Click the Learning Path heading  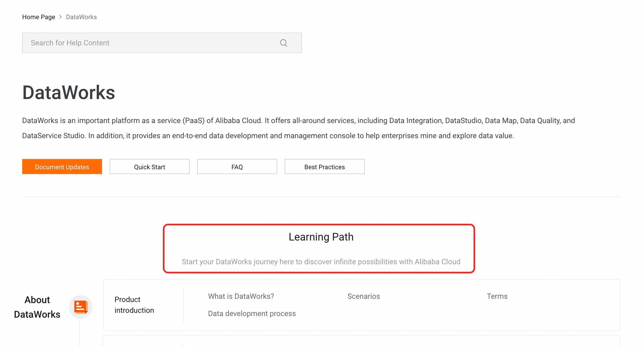coord(321,237)
